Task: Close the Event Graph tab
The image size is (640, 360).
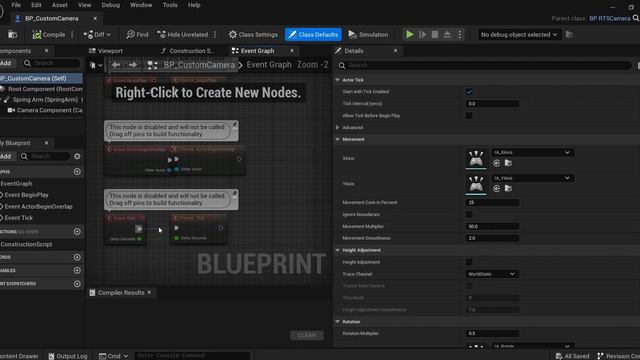Action: [x=292, y=51]
